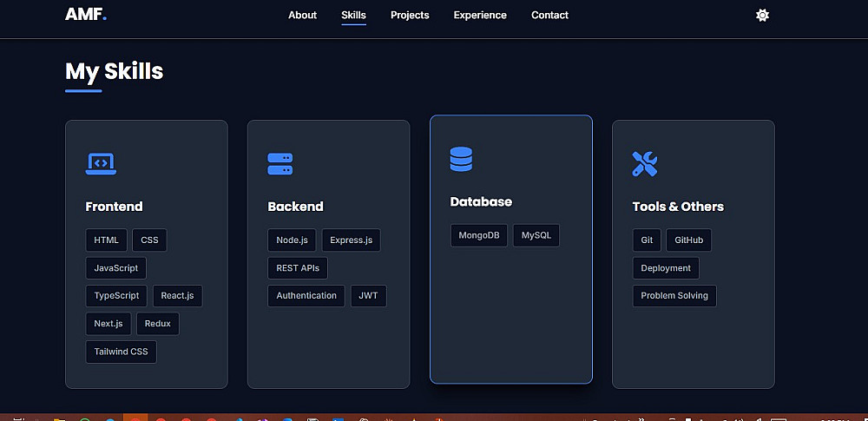868x421 pixels.
Task: Select the GitHub skill tag
Action: coord(688,240)
